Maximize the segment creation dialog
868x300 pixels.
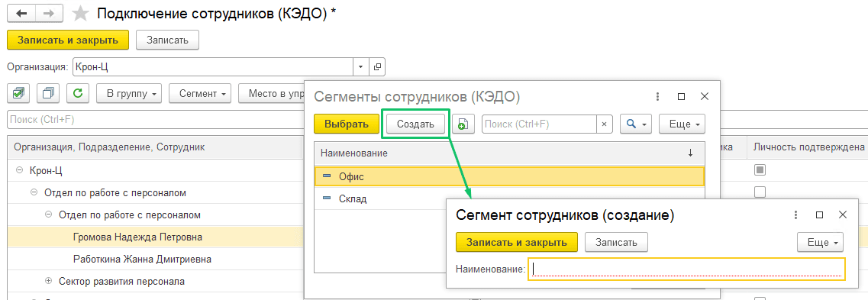pyautogui.click(x=820, y=215)
